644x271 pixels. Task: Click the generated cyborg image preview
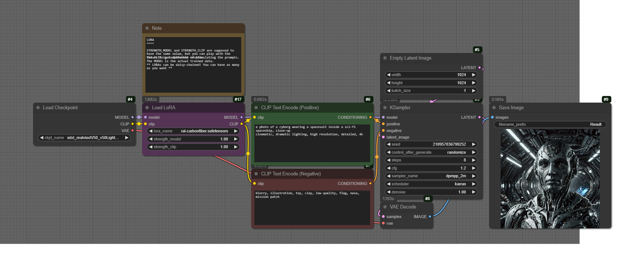(x=550, y=179)
